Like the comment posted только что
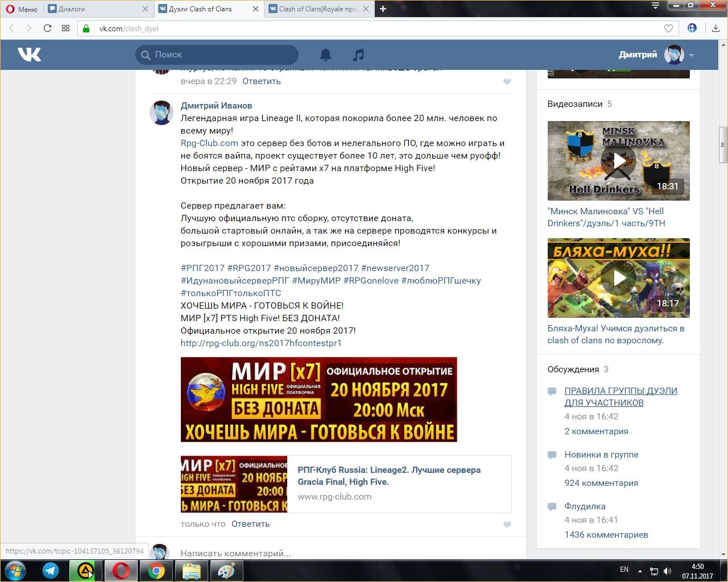Viewport: 728px width, 582px height. click(x=507, y=525)
